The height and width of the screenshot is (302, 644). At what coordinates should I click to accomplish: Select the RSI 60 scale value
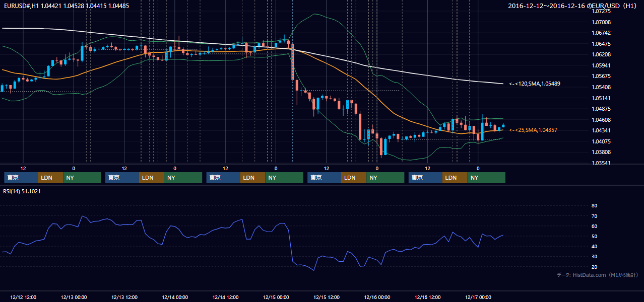coord(594,226)
